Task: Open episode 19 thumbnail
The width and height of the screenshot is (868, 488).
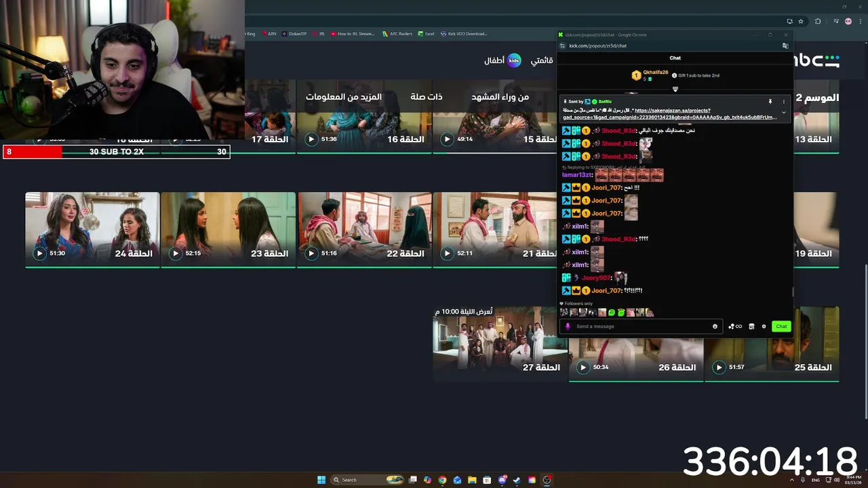Action: click(816, 230)
